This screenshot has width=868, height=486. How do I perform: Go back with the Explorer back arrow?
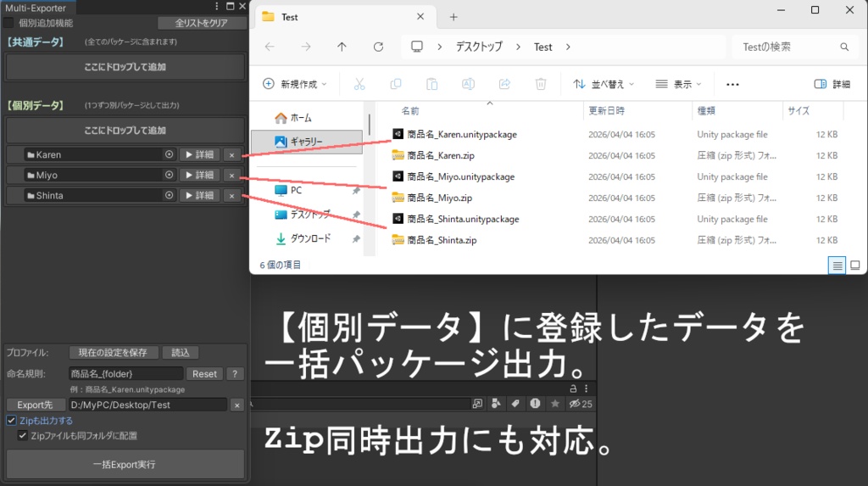click(x=270, y=47)
